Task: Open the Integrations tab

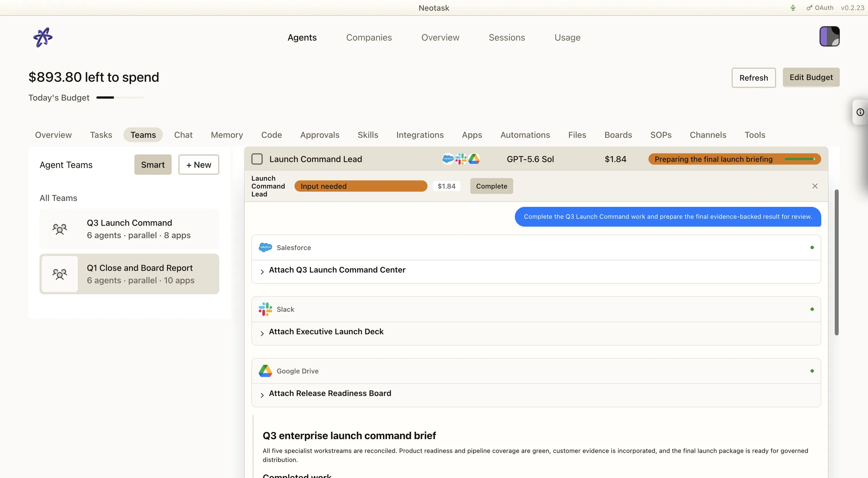Action: (x=420, y=135)
